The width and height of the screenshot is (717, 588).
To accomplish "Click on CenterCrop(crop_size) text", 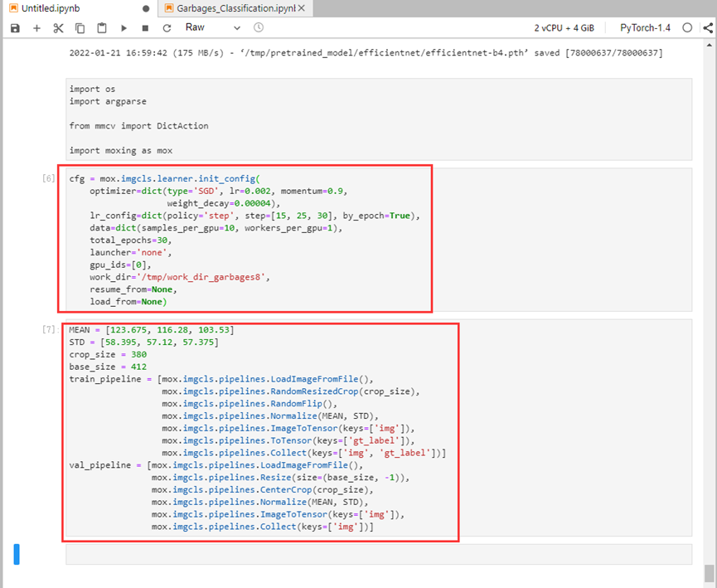I will [314, 490].
